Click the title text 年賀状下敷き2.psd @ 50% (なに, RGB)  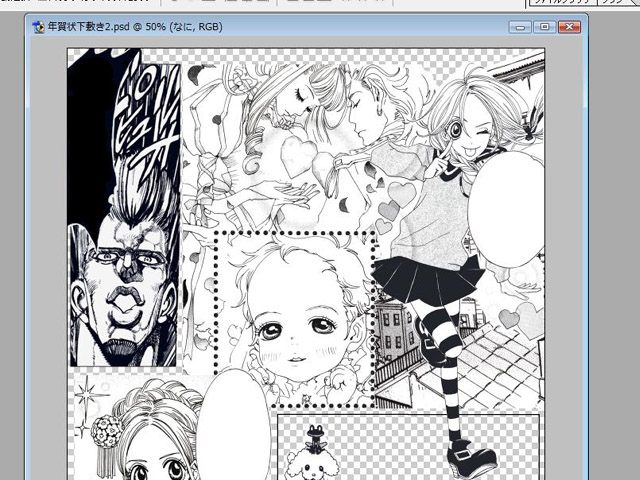point(135,27)
